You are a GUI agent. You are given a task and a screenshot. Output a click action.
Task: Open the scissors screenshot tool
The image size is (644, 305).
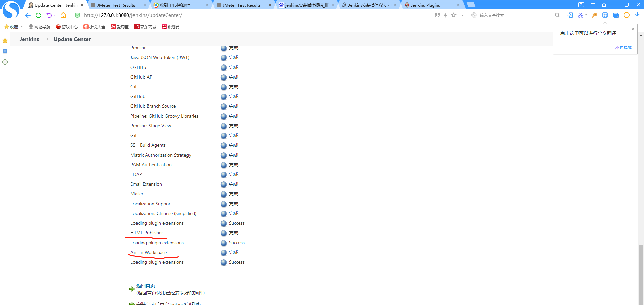[580, 15]
